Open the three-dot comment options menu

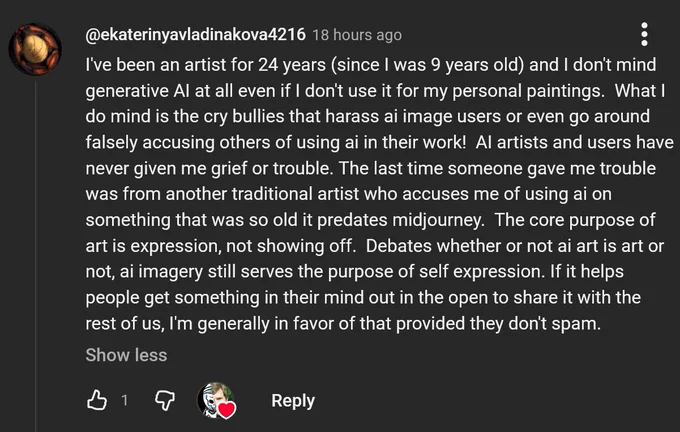tap(644, 34)
